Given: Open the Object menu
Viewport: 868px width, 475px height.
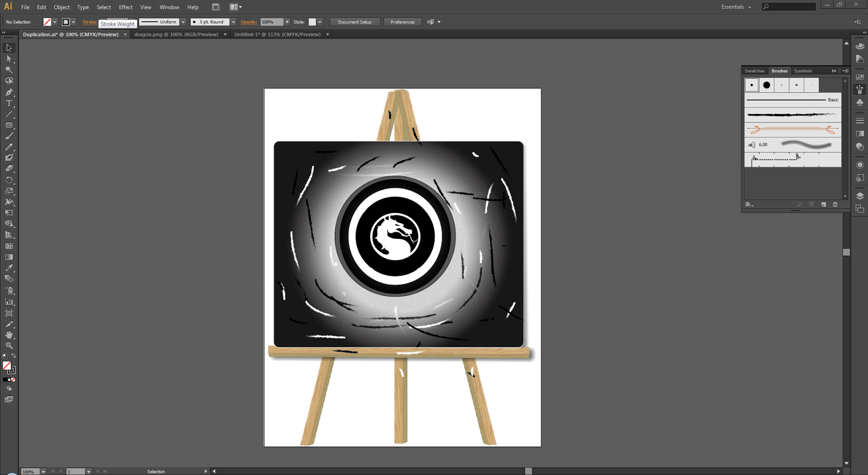Looking at the screenshot, I should coord(62,7).
